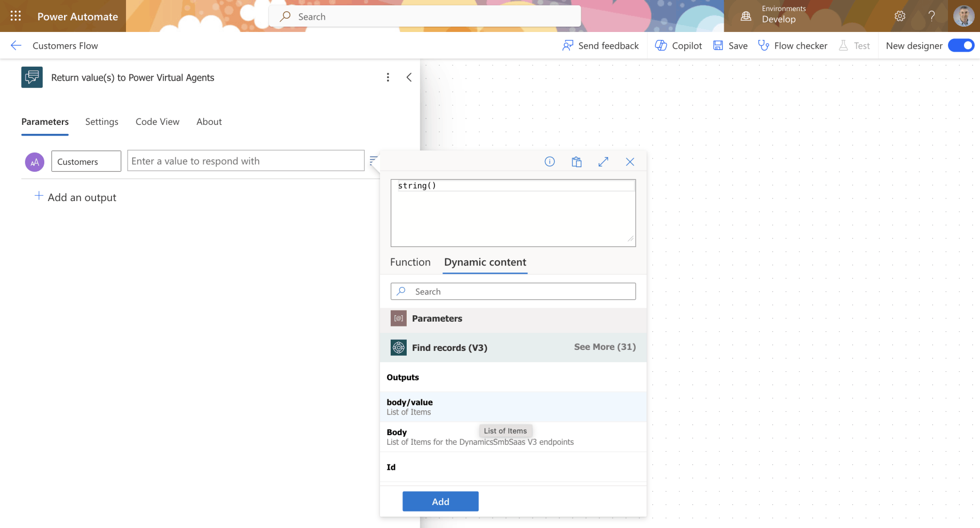This screenshot has height=528, width=980.
Task: Focus the dynamic content Search field
Action: (x=513, y=291)
